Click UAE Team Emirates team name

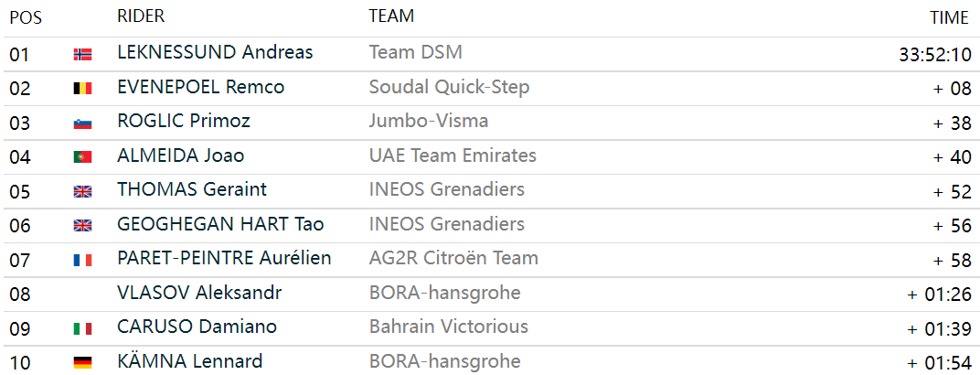click(453, 155)
